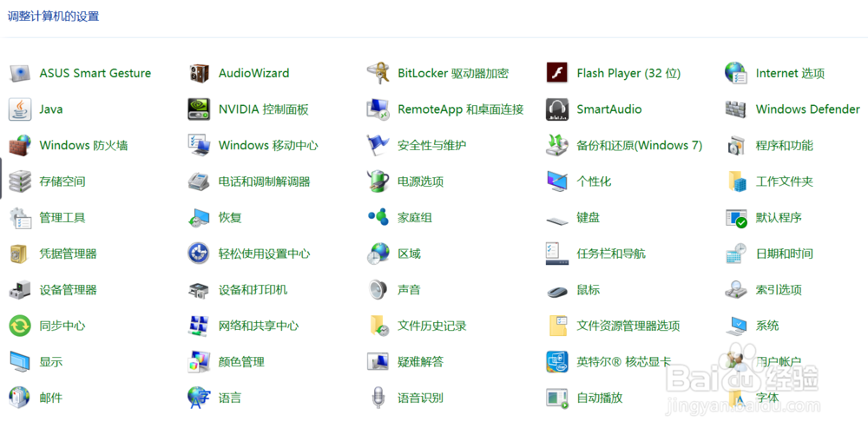Open the 家庭组 spheres icon

(x=378, y=217)
